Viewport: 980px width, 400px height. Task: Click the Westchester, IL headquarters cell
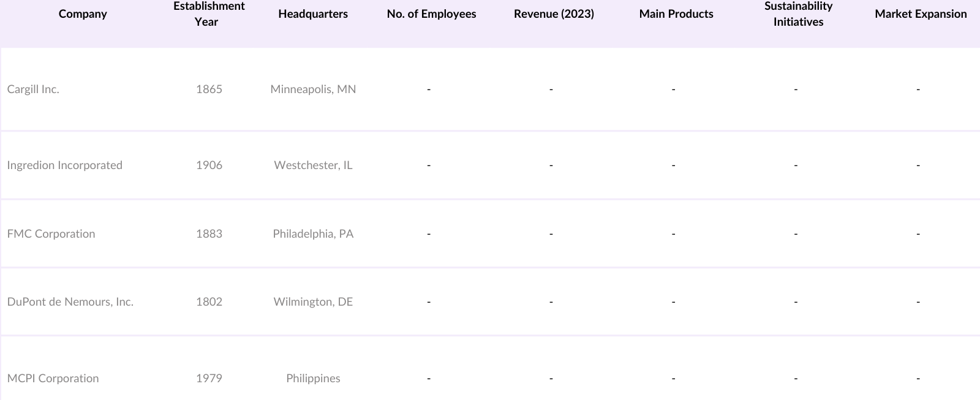coord(313,165)
